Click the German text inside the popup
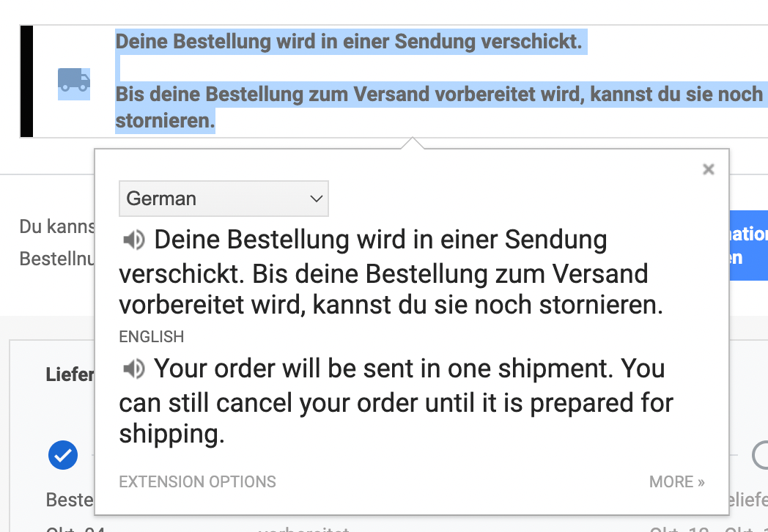This screenshot has height=532, width=768. coord(391,273)
